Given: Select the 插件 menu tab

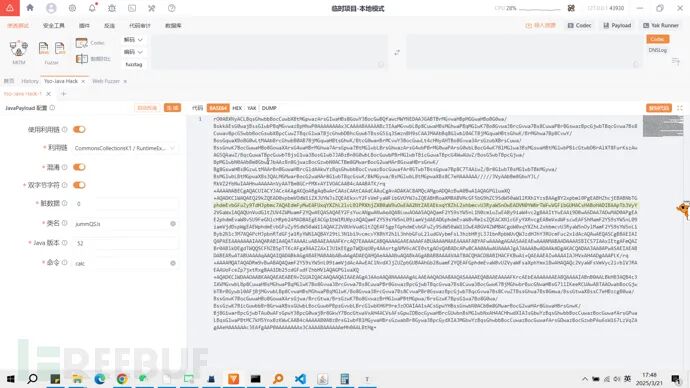Looking at the screenshot, I should (x=84, y=26).
